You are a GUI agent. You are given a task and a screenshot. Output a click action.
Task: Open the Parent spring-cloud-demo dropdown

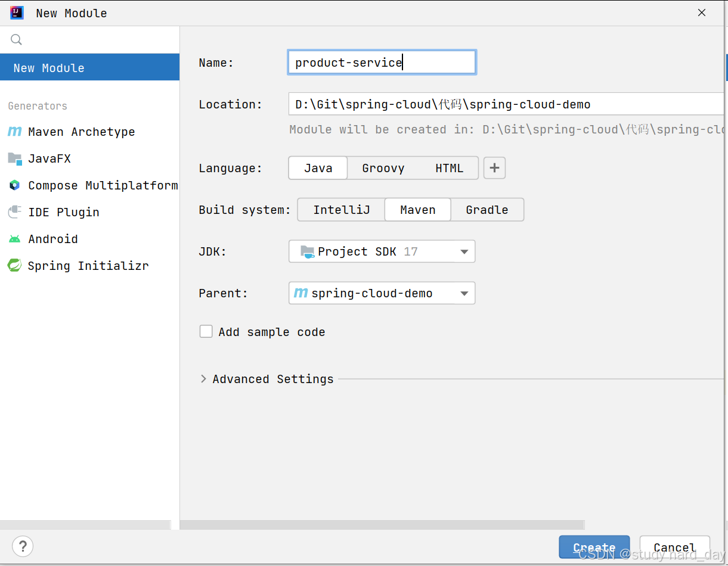pyautogui.click(x=382, y=293)
